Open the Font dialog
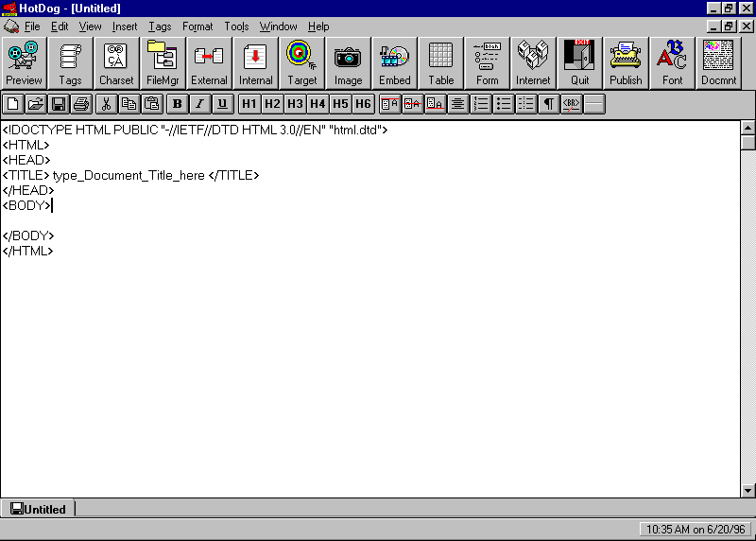The width and height of the screenshot is (756, 541). tap(672, 63)
